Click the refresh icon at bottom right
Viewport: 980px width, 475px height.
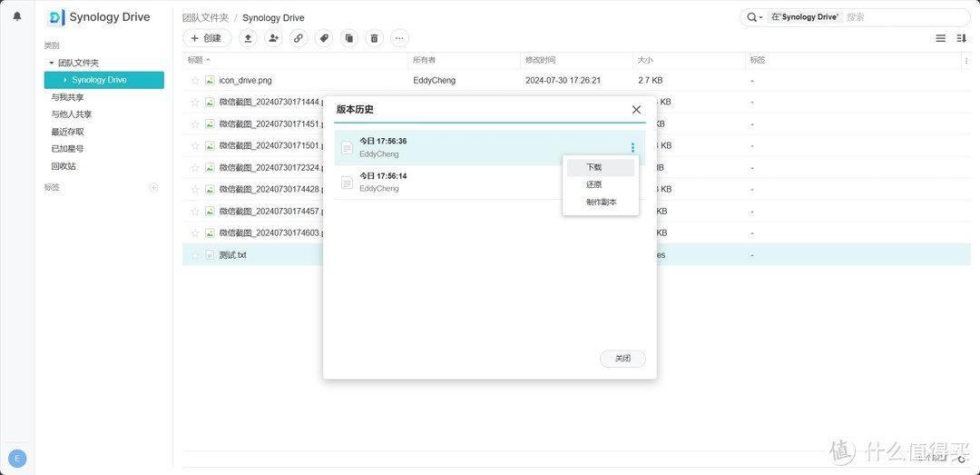[x=962, y=459]
